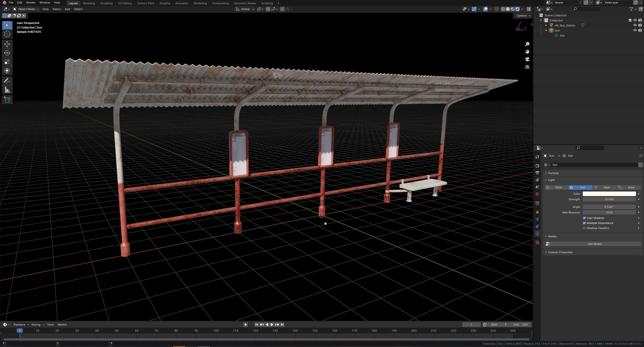The height and width of the screenshot is (347, 644).
Task: Expand HK_Bus_Station in the outliner
Action: tap(546, 25)
